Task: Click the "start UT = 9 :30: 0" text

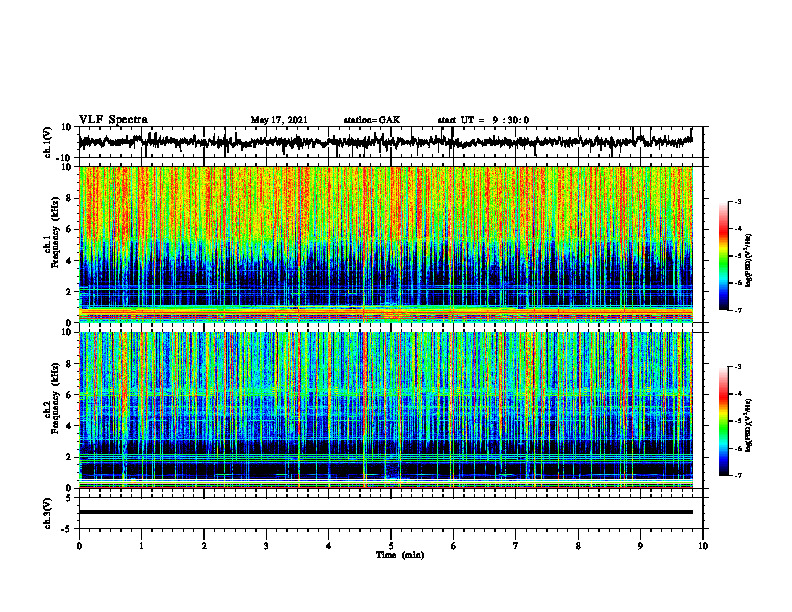Action: click(483, 120)
